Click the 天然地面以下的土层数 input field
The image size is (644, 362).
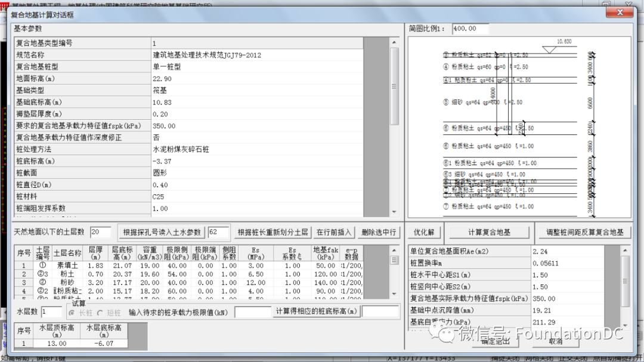pos(100,232)
